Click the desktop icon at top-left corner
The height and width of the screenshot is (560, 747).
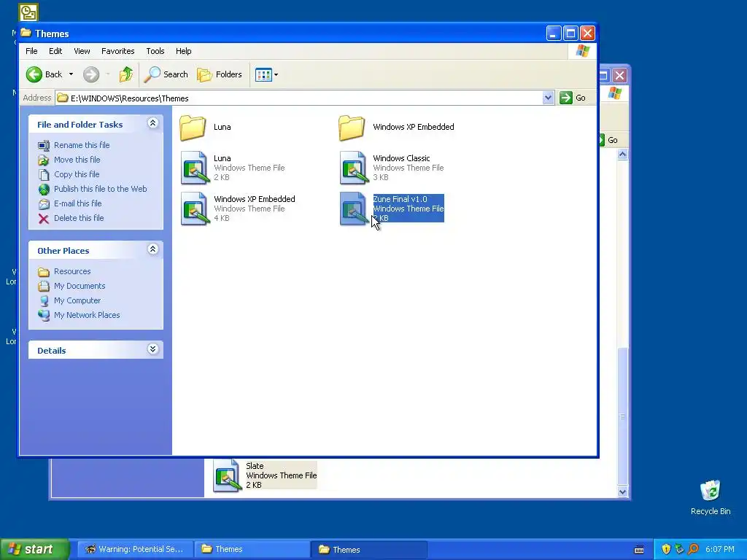pyautogui.click(x=28, y=12)
